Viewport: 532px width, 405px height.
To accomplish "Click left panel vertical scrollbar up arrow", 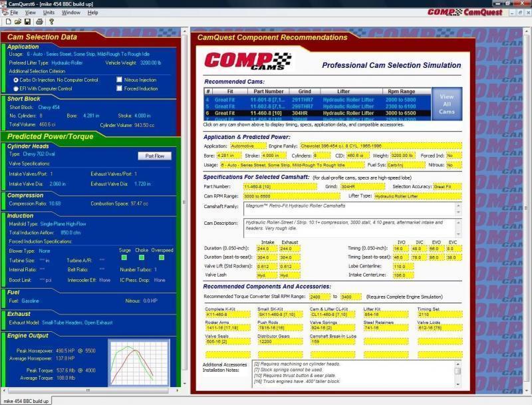I will pos(185,31).
